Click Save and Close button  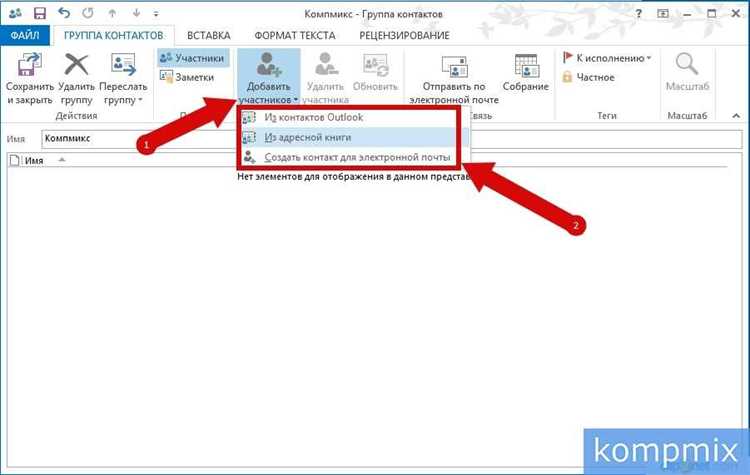[29, 78]
